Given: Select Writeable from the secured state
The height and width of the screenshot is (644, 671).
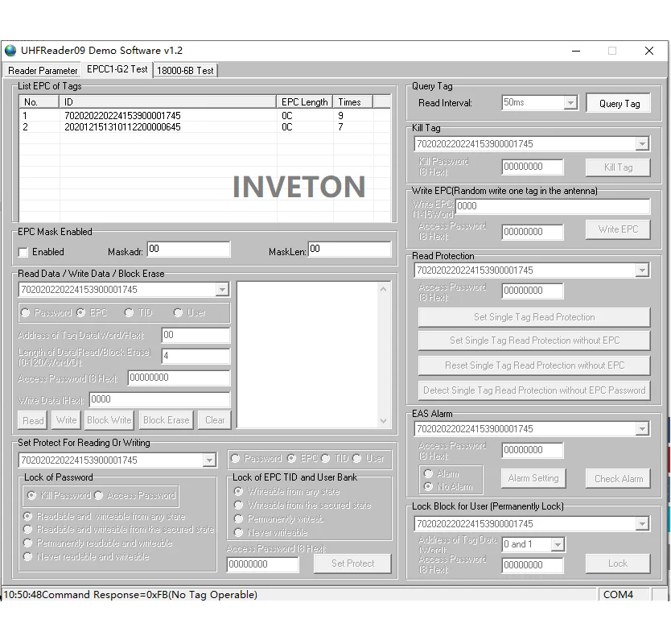Looking at the screenshot, I should [239, 506].
